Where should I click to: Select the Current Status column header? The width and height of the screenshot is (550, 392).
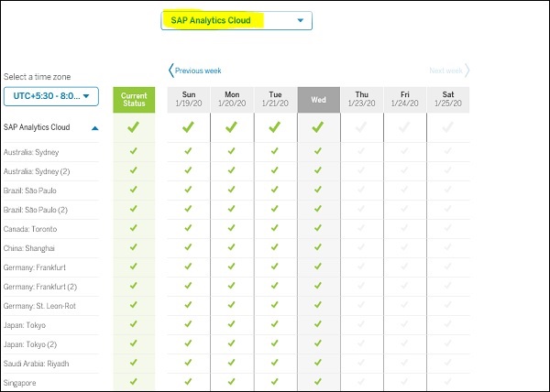click(x=134, y=100)
